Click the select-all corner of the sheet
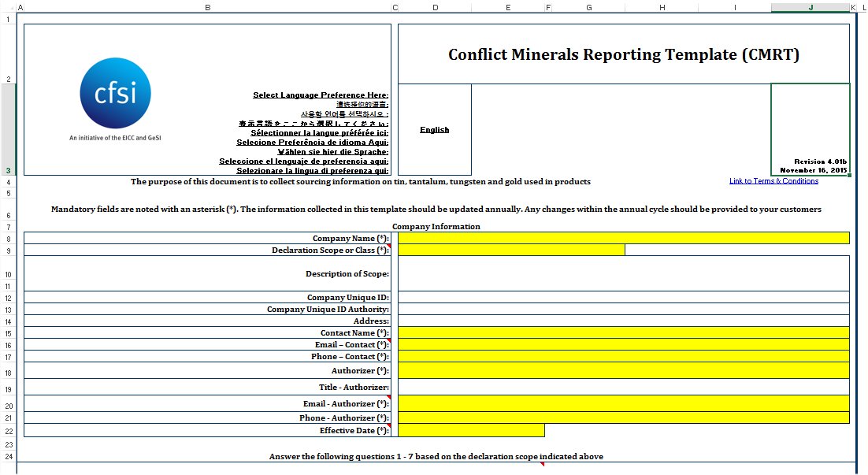 [x=8, y=7]
